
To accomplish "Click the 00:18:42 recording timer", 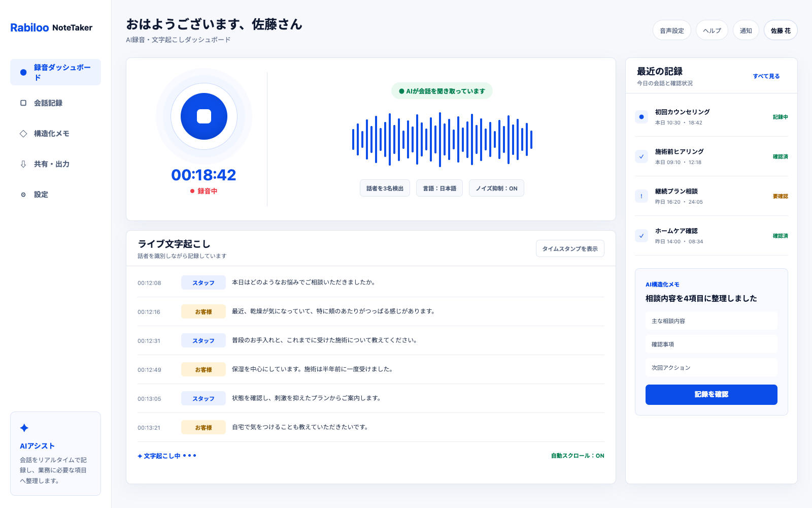I will 204,175.
